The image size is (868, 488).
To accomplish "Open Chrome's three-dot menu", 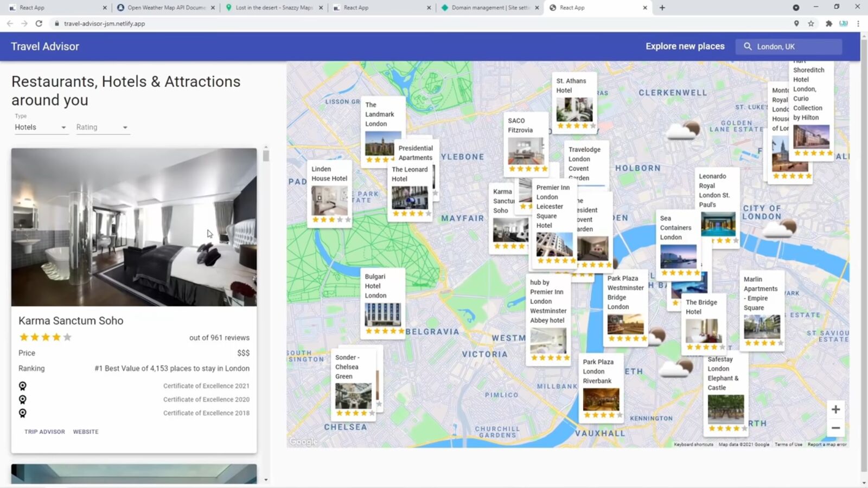I will (857, 23).
